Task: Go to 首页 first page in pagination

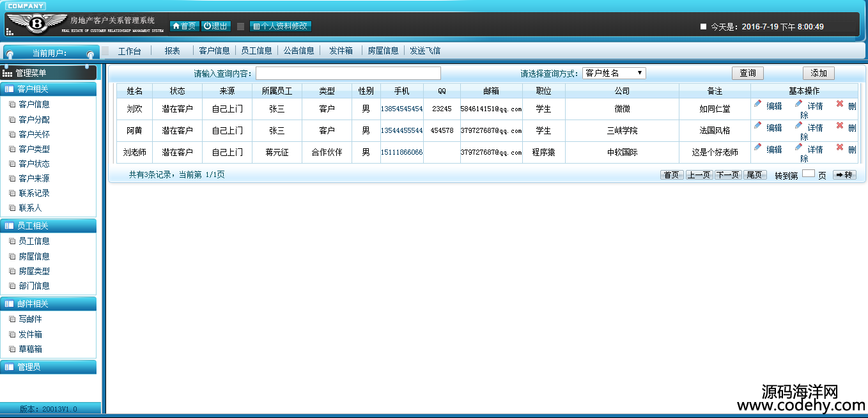Action: (672, 174)
